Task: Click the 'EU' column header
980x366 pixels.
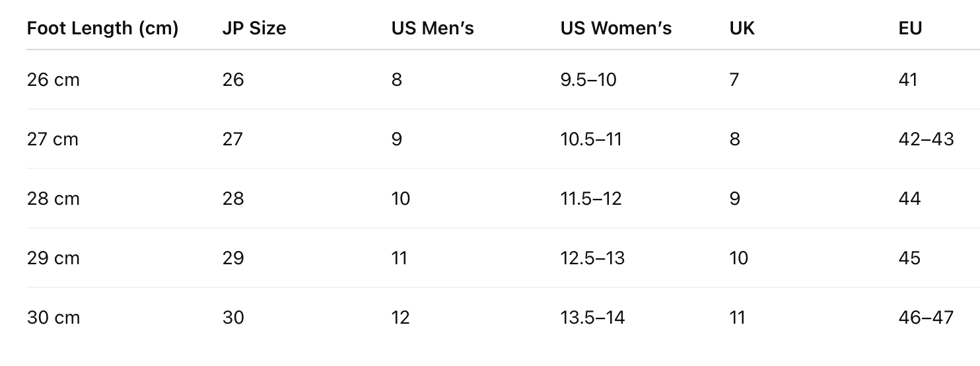Action: [910, 29]
